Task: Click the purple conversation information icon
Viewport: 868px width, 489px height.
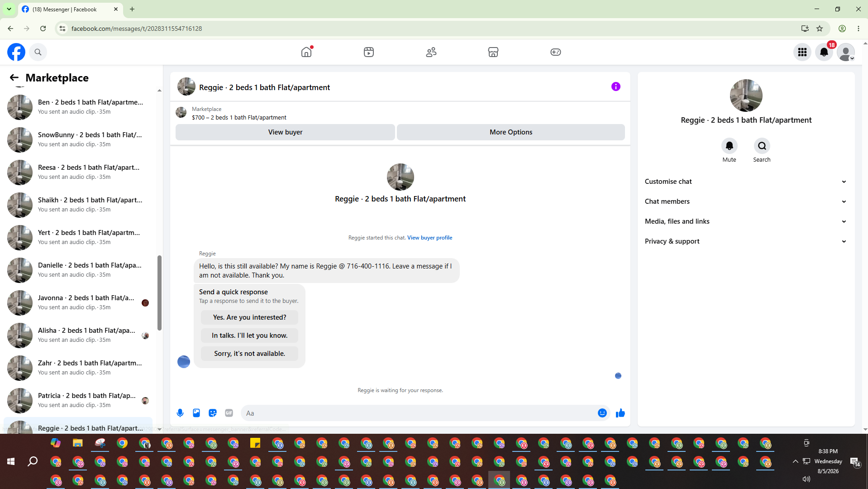Action: coord(616,86)
